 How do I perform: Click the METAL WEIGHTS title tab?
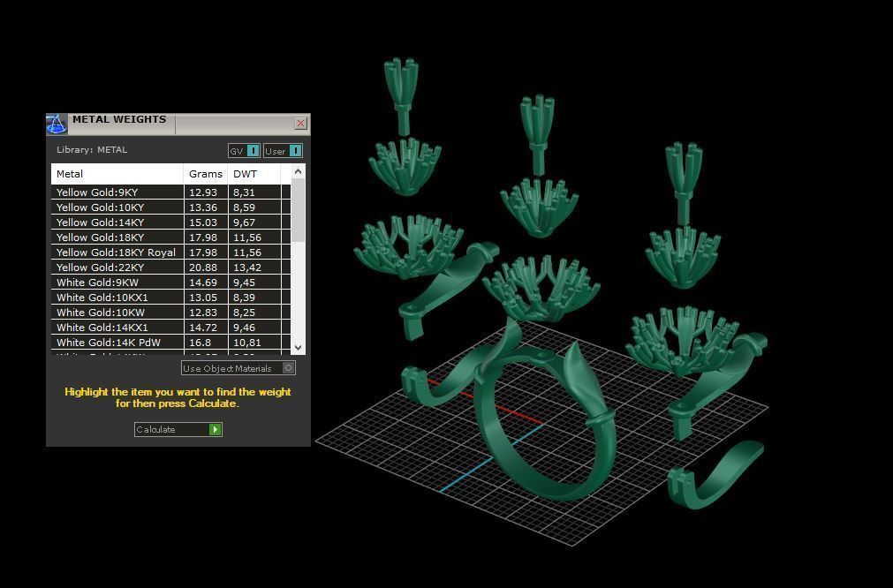pyautogui.click(x=119, y=119)
